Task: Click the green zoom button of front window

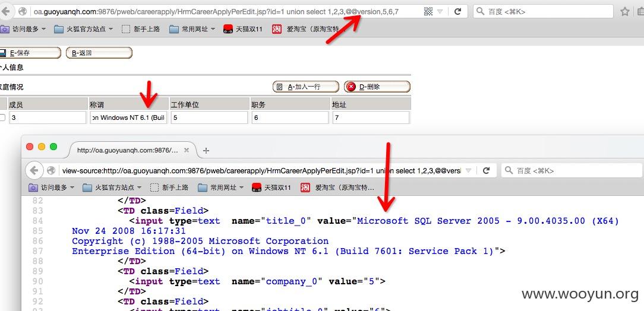Action: pyautogui.click(x=53, y=147)
